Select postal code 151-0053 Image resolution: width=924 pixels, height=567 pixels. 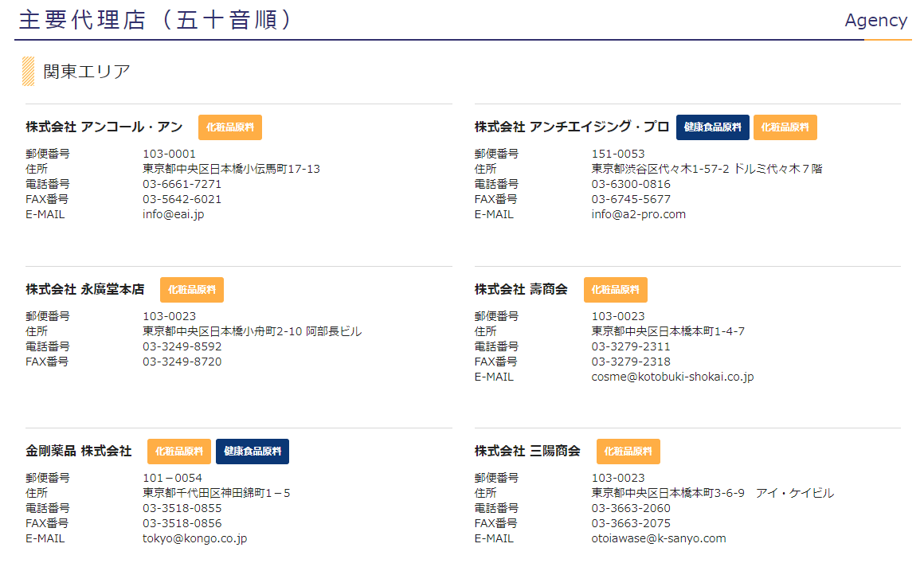(x=618, y=154)
